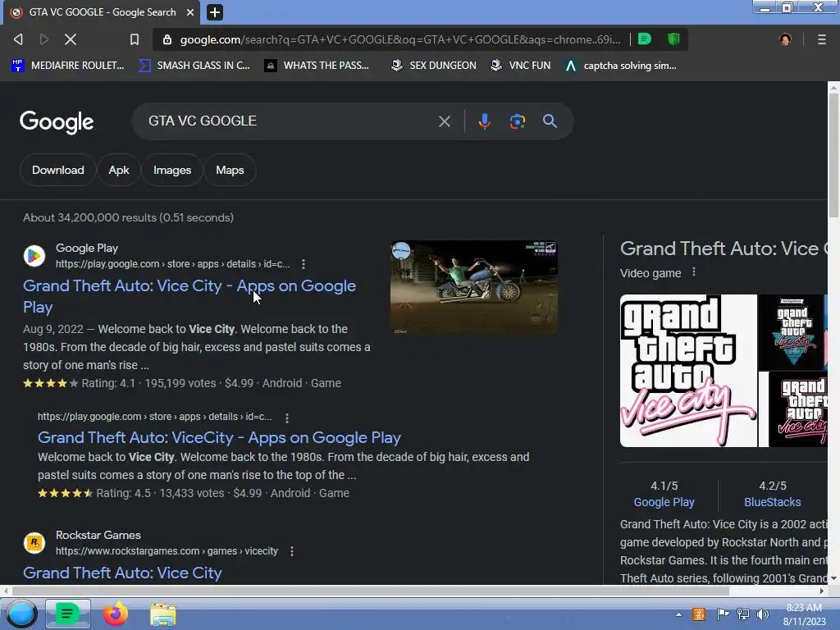
Task: Click the Google Play favicon icon
Action: pyautogui.click(x=34, y=256)
